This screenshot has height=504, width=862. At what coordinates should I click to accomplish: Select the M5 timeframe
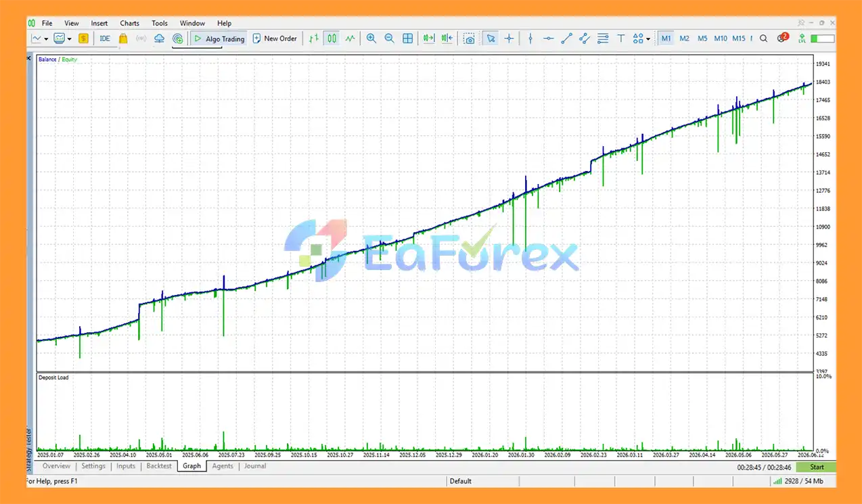(x=702, y=39)
